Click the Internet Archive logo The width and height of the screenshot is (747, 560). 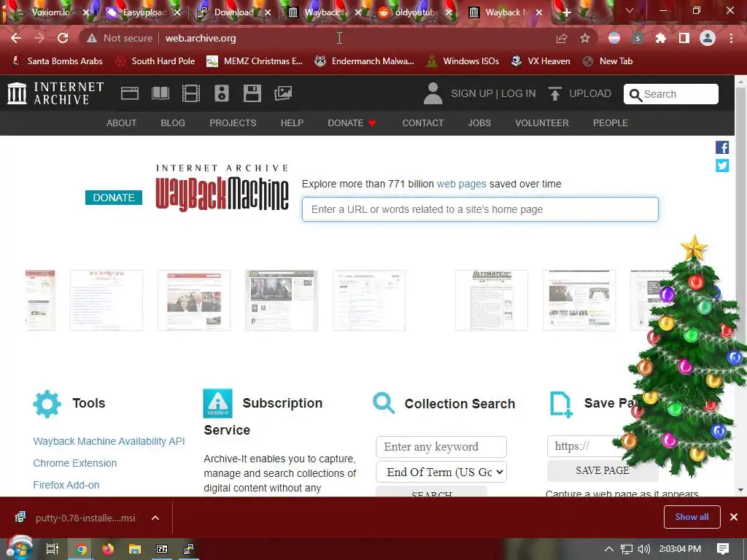click(55, 93)
